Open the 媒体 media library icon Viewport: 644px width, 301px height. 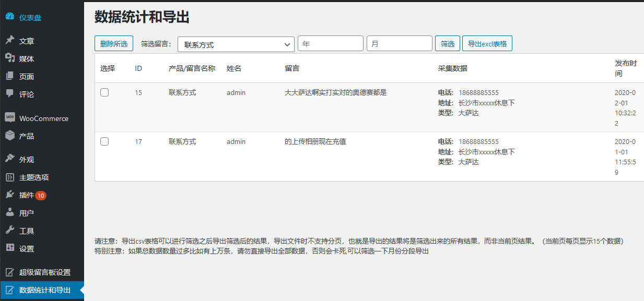pyautogui.click(x=10, y=58)
